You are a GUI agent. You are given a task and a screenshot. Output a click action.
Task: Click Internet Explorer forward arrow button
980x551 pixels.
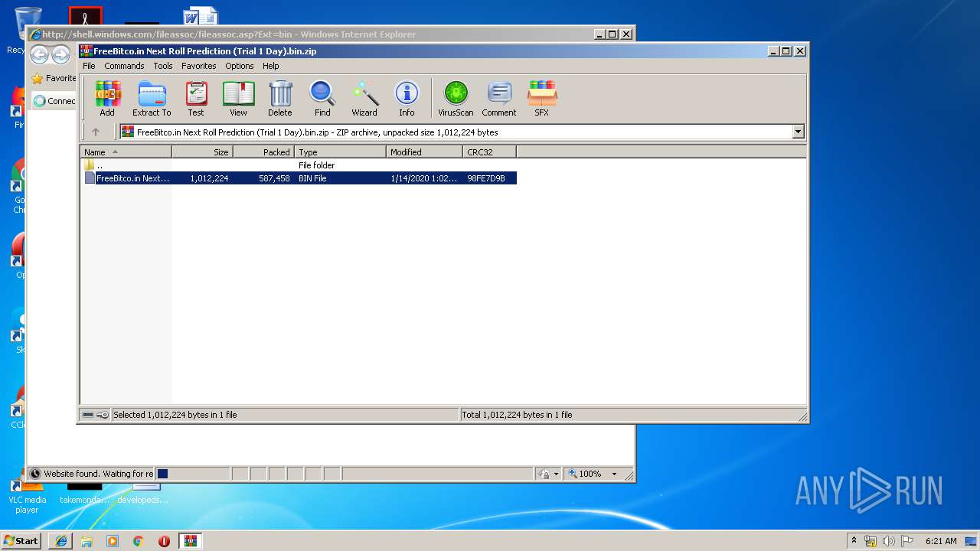pyautogui.click(x=60, y=54)
